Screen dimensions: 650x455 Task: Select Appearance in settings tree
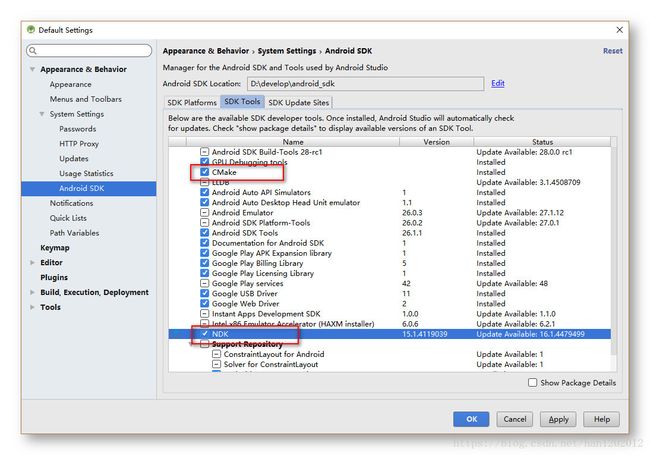[70, 84]
